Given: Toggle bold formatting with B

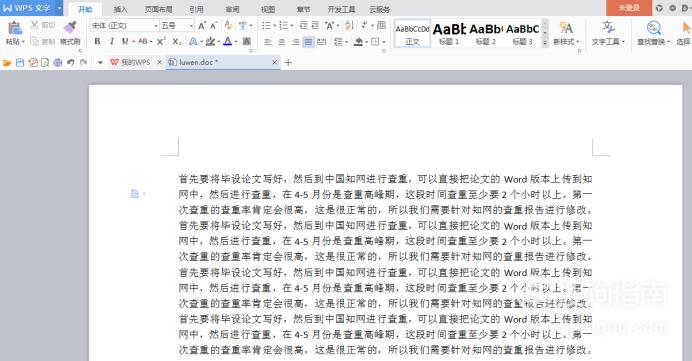Looking at the screenshot, I should pos(97,41).
